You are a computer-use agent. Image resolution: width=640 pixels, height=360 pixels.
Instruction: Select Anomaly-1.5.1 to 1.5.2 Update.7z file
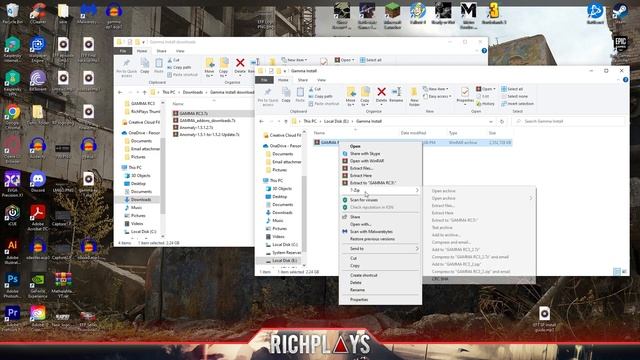click(x=209, y=134)
